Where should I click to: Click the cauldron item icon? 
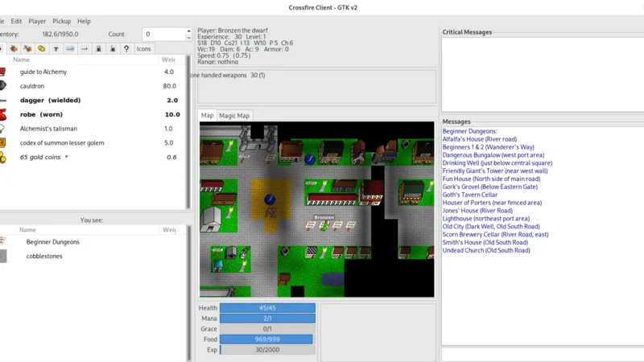(2, 86)
